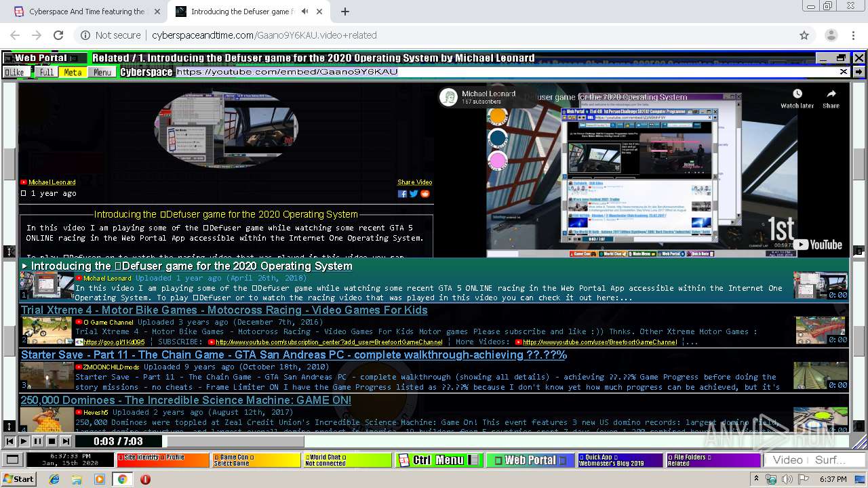Click the YouTube Share arrow icon
This screenshot has height=488, width=868.
(831, 95)
